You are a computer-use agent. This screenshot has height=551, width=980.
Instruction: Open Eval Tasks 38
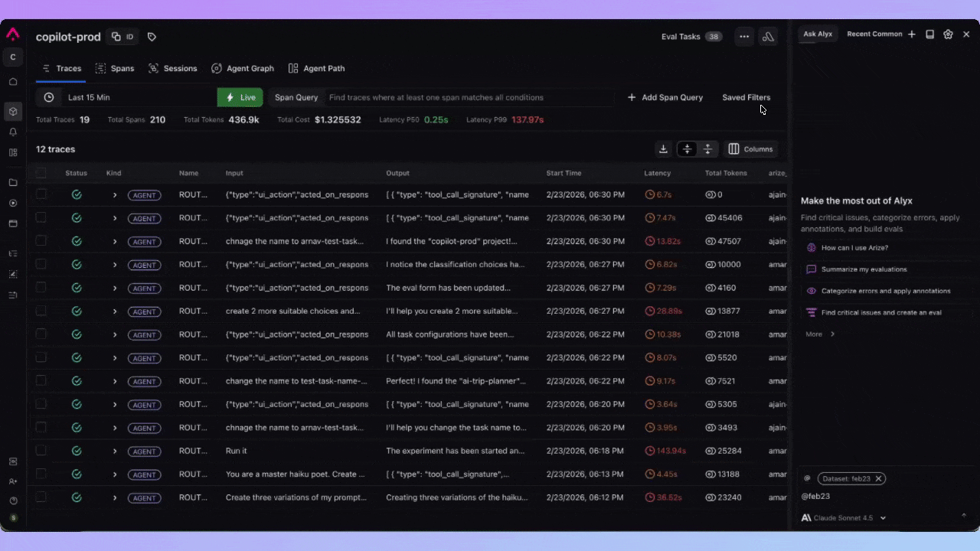coord(691,37)
